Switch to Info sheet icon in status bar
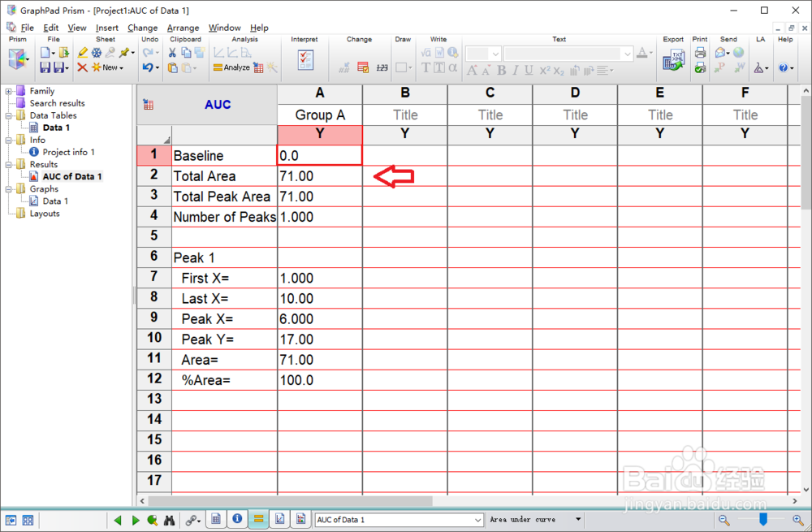Viewport: 812px width, 532px height. 237,519
